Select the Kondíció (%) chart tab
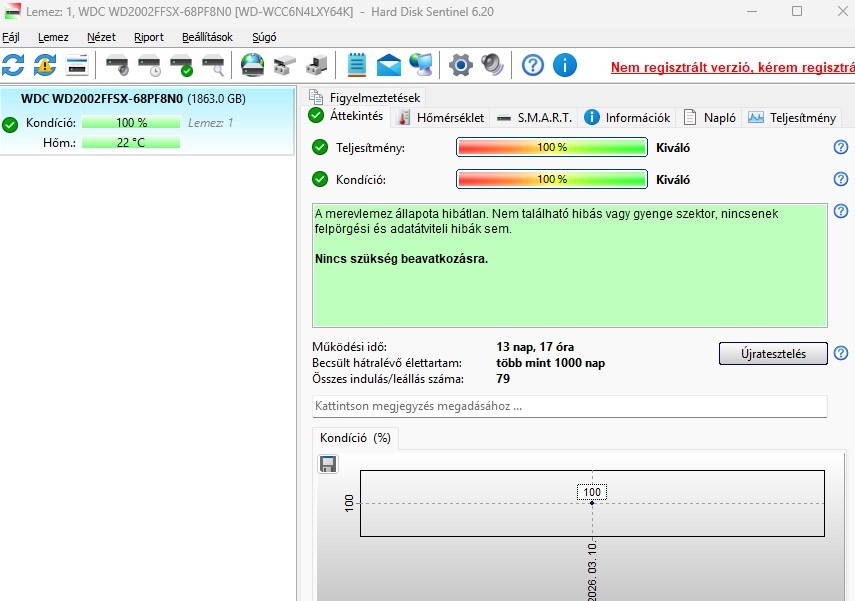855x601 pixels. [355, 438]
